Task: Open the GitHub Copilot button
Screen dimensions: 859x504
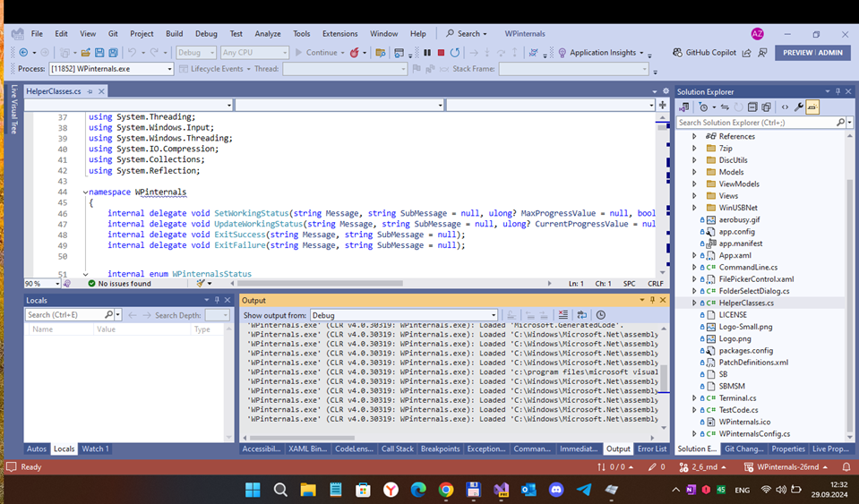Action: 705,53
